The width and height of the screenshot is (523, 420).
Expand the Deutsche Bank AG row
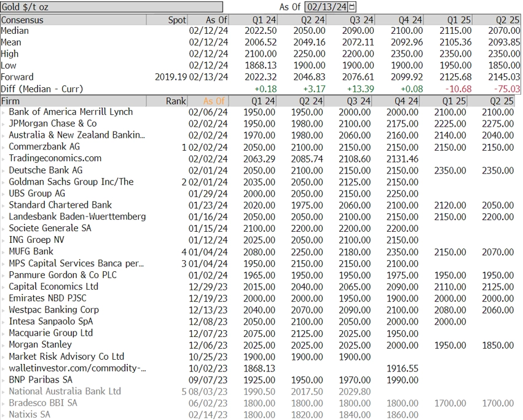click(x=3, y=170)
